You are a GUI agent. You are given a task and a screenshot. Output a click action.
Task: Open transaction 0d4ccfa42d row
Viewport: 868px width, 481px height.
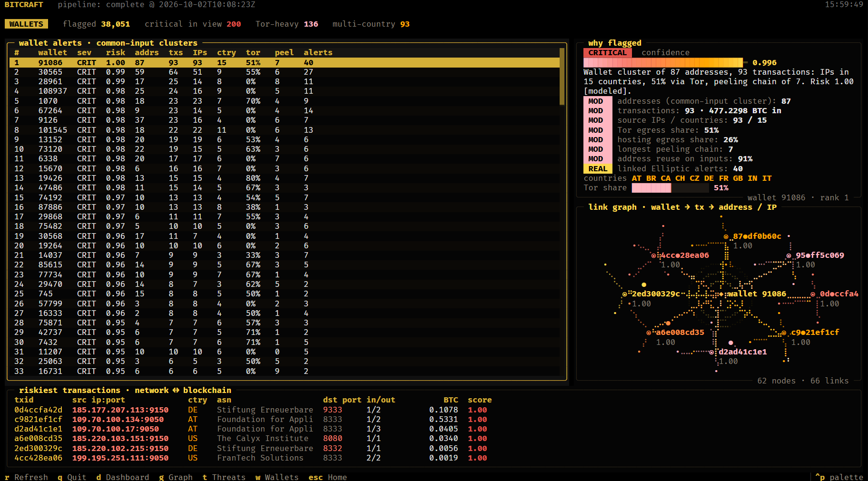tap(253, 410)
